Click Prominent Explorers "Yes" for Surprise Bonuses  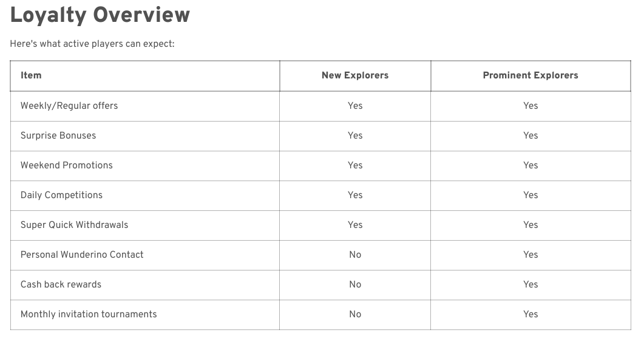tap(530, 136)
